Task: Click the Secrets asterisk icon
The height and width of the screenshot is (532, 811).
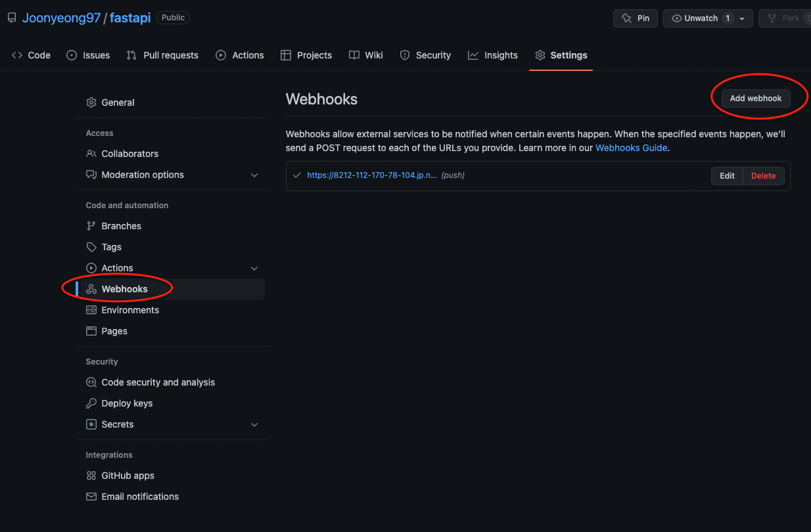Action: tap(91, 424)
